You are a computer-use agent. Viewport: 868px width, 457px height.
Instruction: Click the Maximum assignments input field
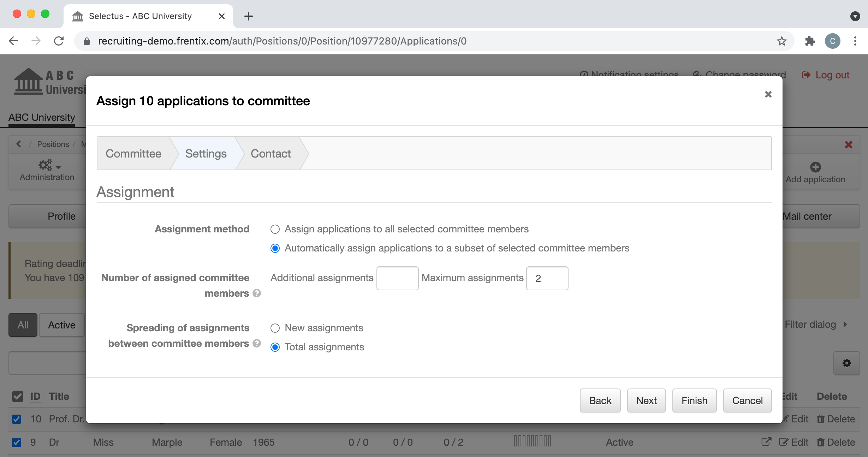coord(547,278)
